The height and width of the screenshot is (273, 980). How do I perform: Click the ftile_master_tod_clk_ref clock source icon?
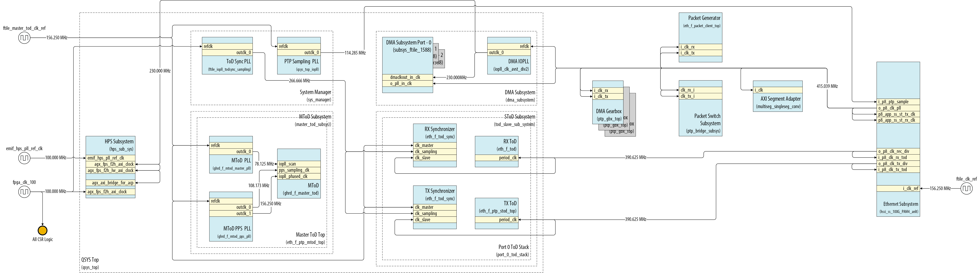[24, 38]
